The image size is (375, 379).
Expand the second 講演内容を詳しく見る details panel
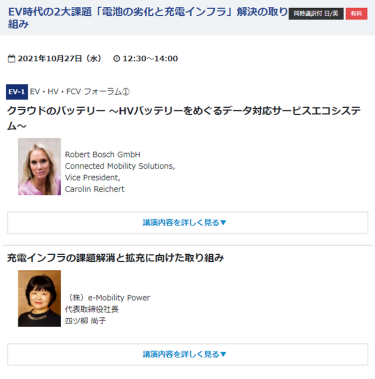pyautogui.click(x=188, y=354)
